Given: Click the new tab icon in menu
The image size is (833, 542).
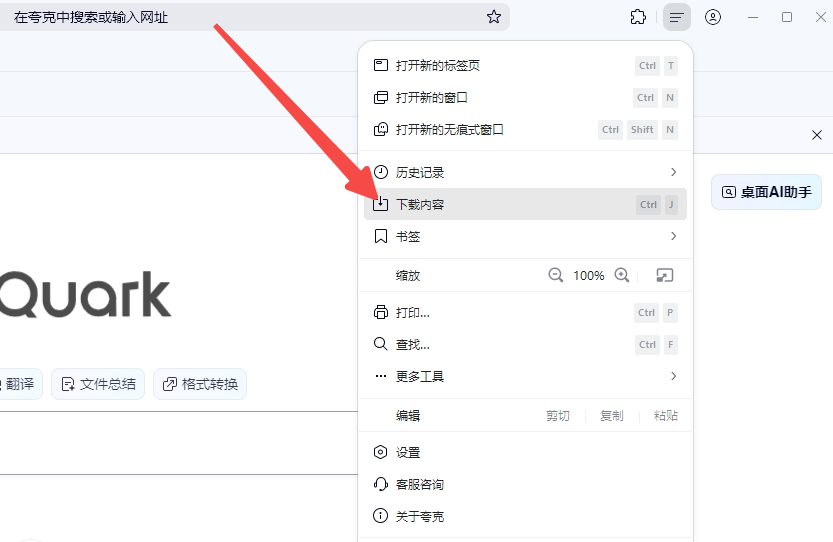Looking at the screenshot, I should point(381,65).
